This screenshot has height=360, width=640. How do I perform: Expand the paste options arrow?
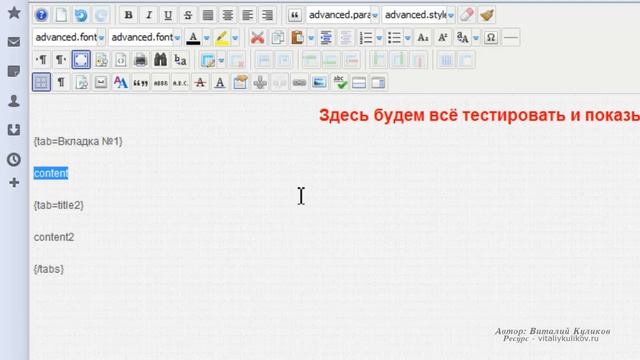[311, 38]
